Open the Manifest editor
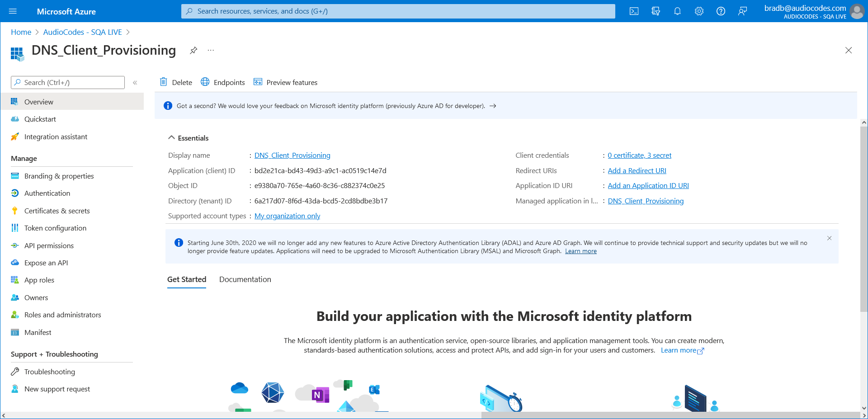This screenshot has width=868, height=419. [38, 332]
